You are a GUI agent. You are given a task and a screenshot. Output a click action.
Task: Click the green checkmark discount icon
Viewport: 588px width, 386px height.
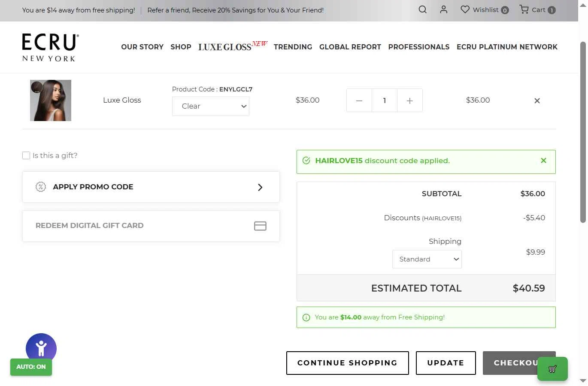pos(306,161)
